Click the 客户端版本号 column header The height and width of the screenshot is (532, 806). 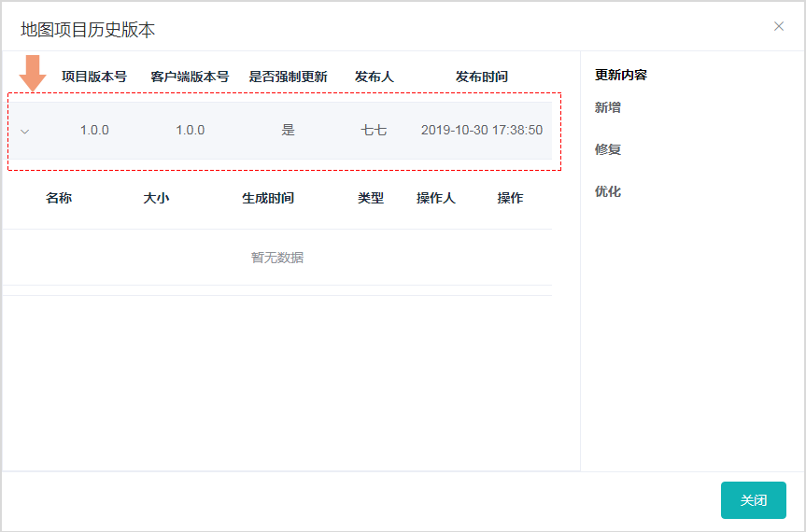tap(190, 77)
